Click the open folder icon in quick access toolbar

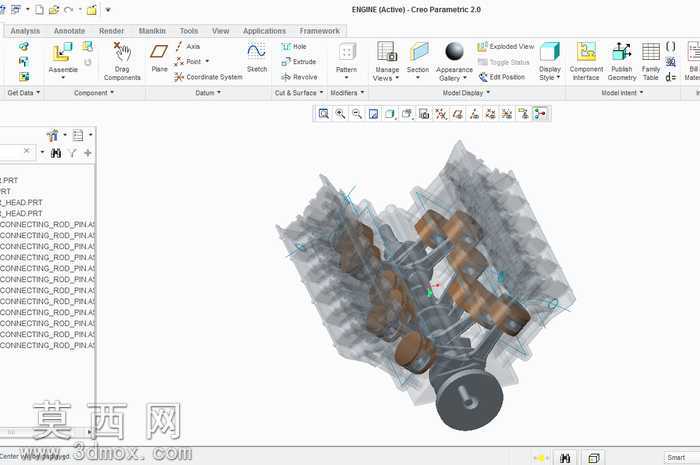(x=54, y=9)
